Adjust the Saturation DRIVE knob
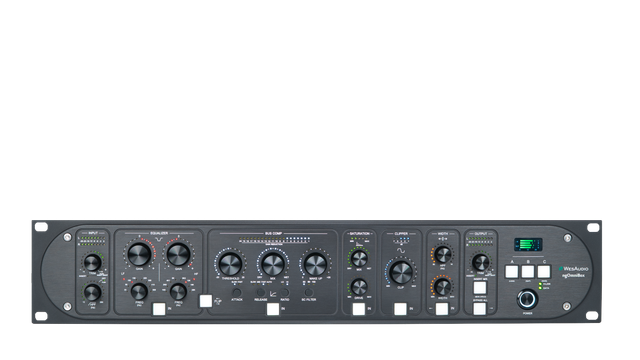640x360 pixels. (360, 287)
